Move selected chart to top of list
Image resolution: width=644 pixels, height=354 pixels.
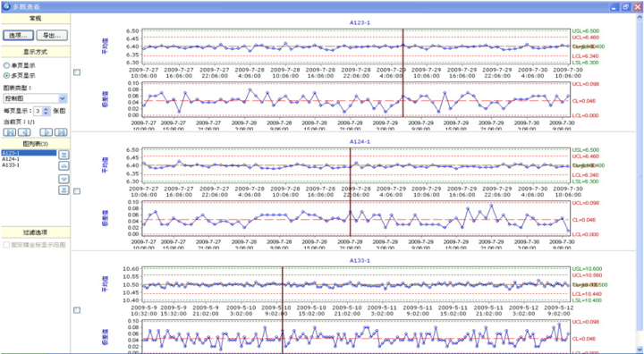pos(64,155)
